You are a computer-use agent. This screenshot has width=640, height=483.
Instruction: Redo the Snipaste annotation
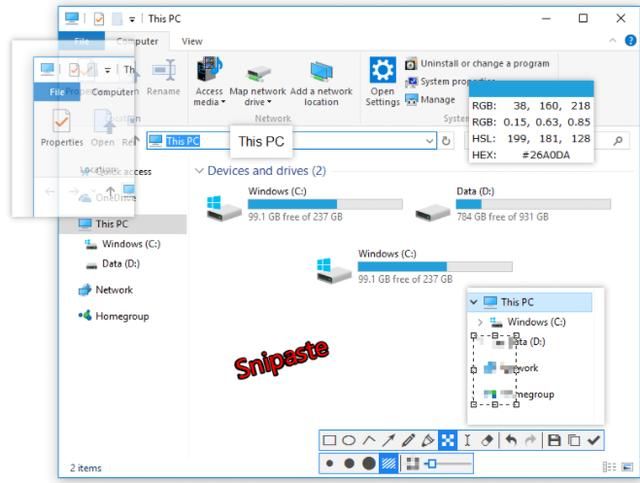pyautogui.click(x=530, y=440)
